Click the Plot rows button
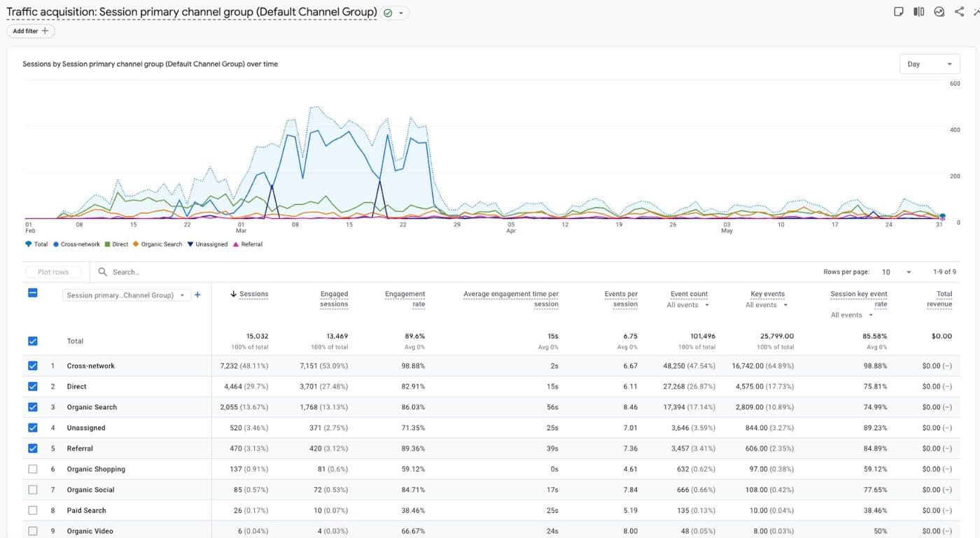The image size is (980, 538). tap(53, 272)
